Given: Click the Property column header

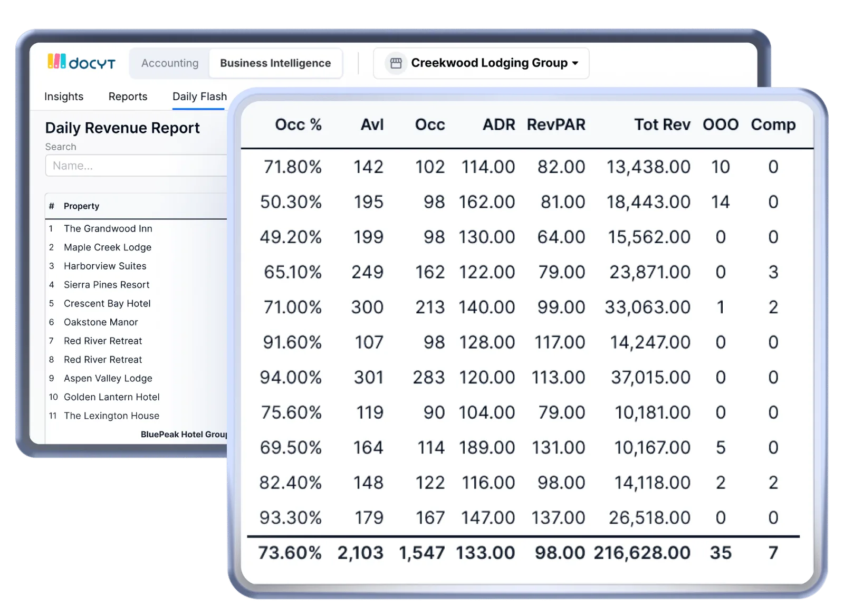Looking at the screenshot, I should [x=81, y=206].
